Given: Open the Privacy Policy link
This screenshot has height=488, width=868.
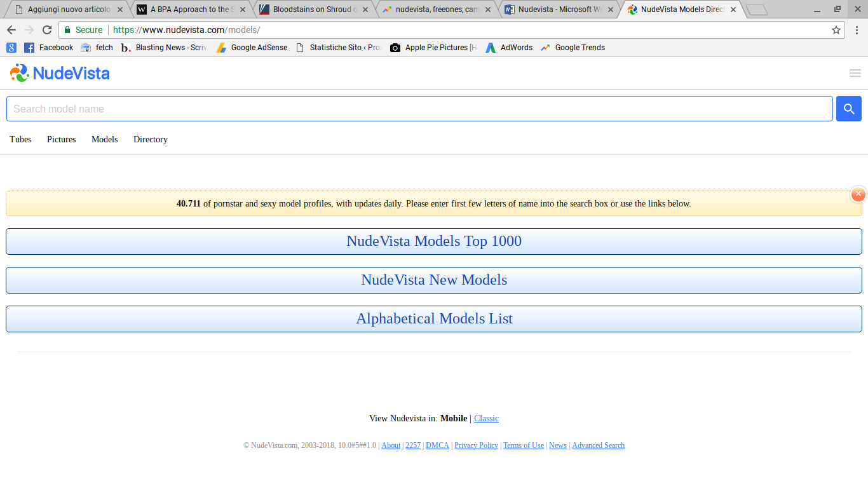Looking at the screenshot, I should [x=477, y=445].
